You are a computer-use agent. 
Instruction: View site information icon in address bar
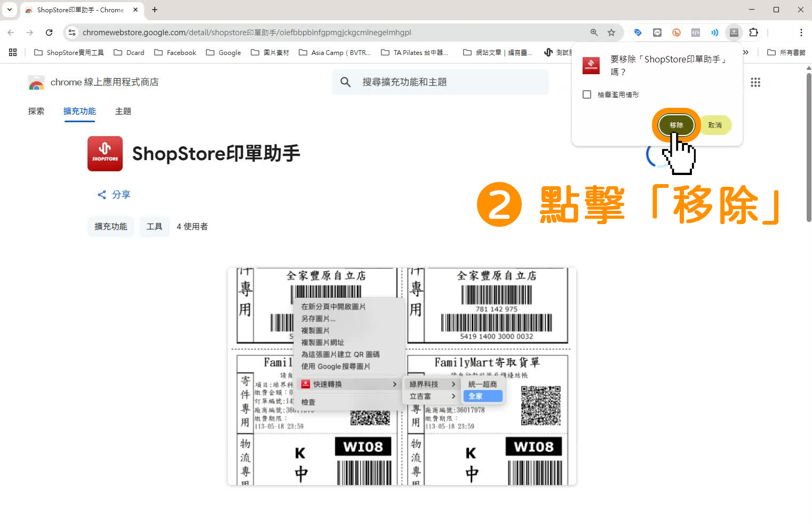click(72, 33)
